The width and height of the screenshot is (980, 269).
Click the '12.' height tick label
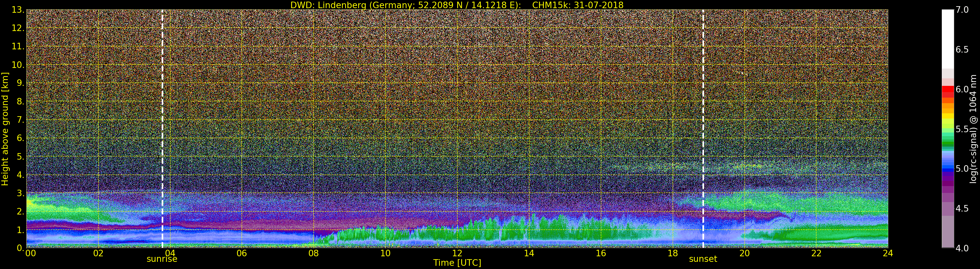click(18, 28)
